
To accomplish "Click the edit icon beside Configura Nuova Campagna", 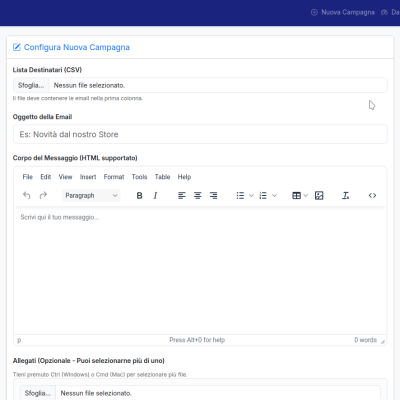I will coord(17,47).
